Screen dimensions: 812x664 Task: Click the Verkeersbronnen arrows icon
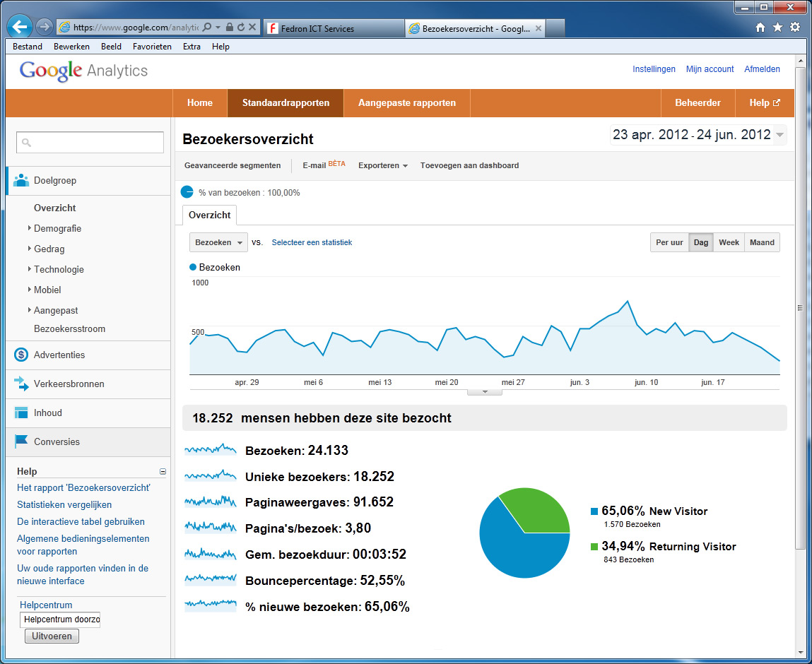(20, 384)
